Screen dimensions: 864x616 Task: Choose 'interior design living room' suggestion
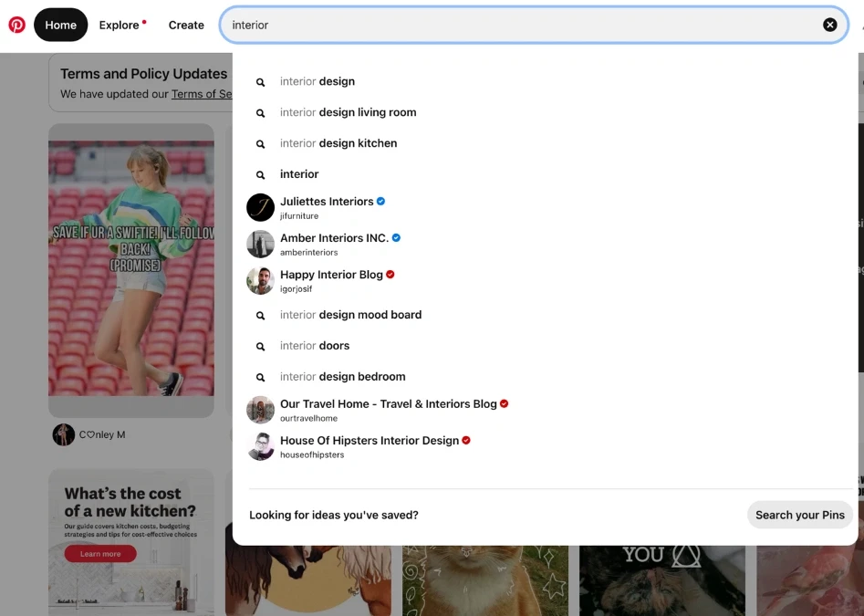(348, 112)
